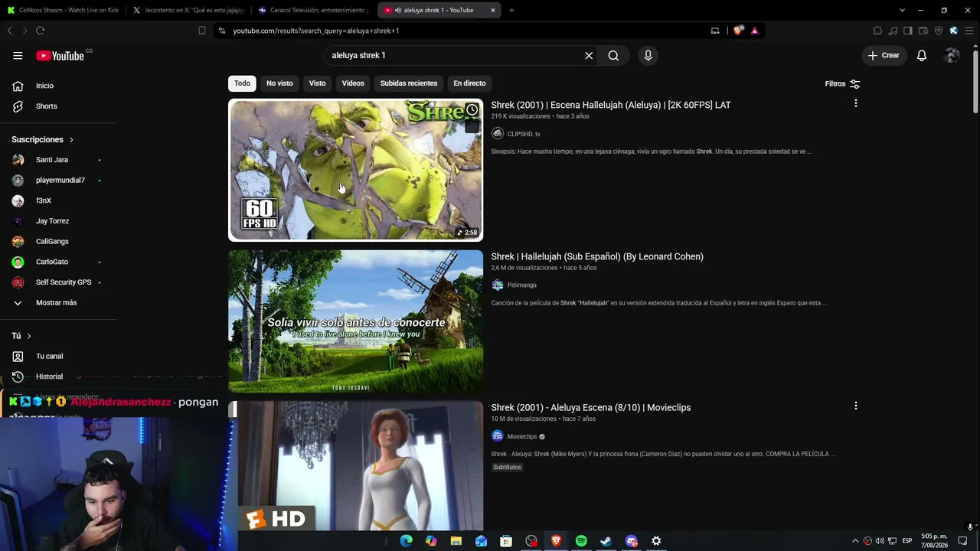
Task: Show the browser sidebar panel
Action: tap(908, 31)
